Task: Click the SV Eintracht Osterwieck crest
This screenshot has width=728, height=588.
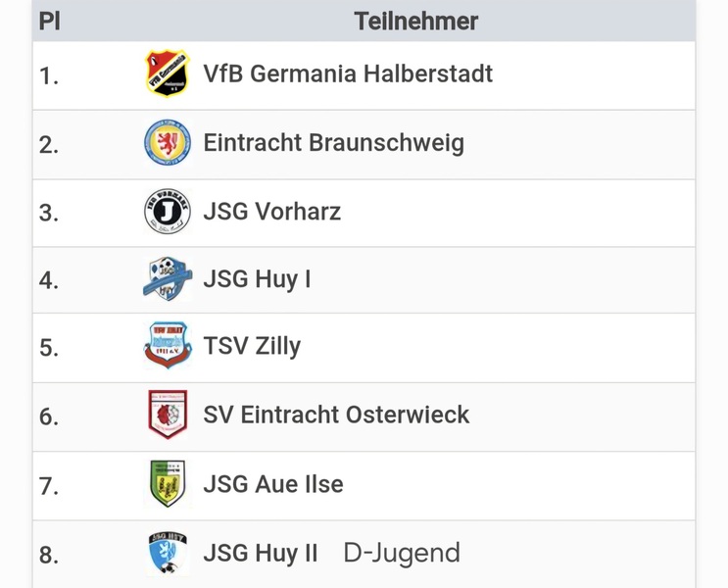Action: click(167, 415)
